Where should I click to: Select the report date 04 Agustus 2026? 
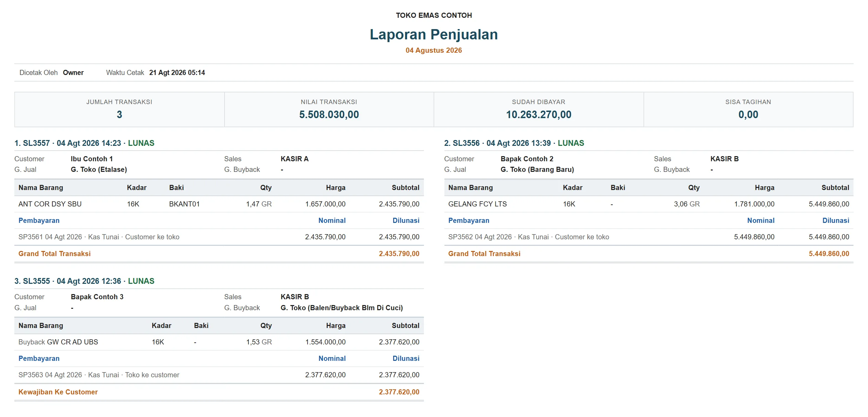433,50
